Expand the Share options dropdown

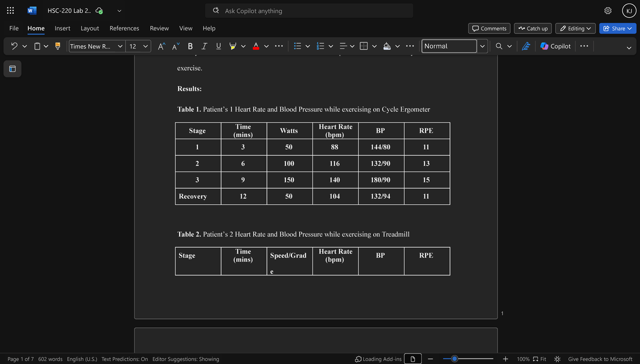coord(630,28)
